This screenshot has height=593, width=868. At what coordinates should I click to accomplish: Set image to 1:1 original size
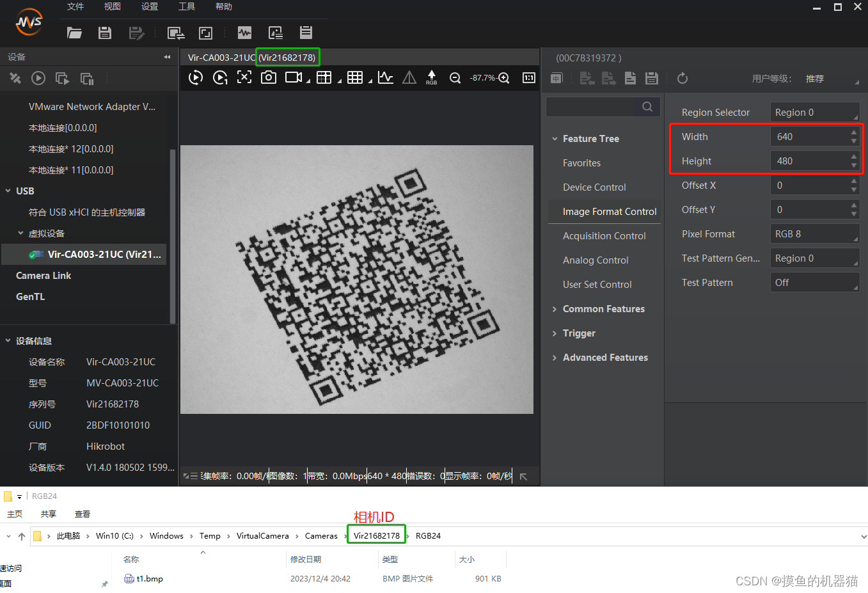pyautogui.click(x=529, y=78)
